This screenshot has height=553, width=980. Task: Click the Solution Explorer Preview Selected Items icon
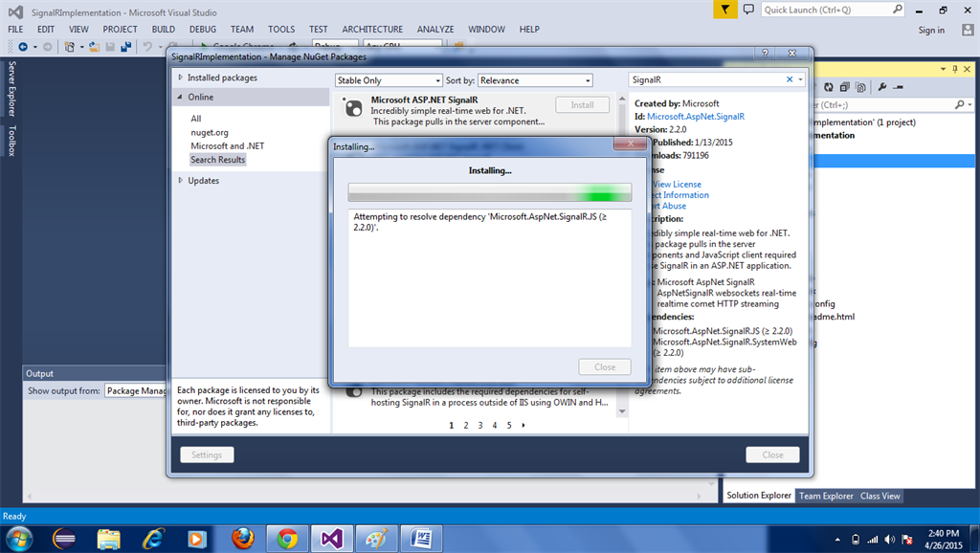(x=898, y=87)
